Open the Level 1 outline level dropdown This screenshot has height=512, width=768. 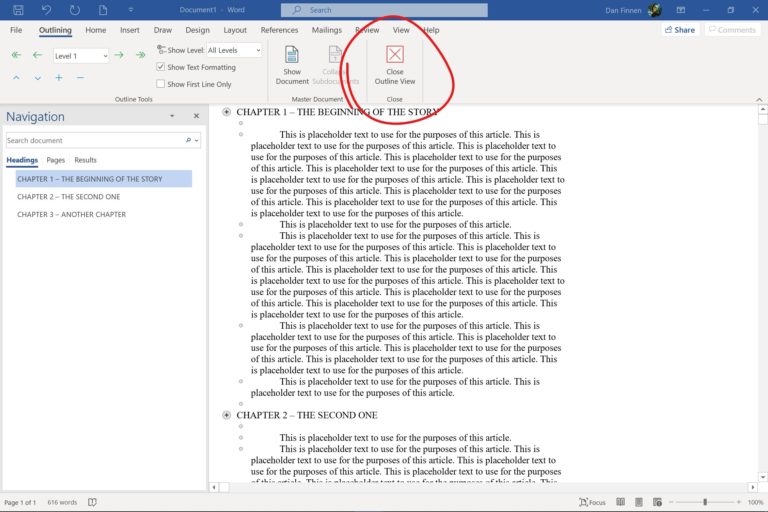tap(79, 56)
